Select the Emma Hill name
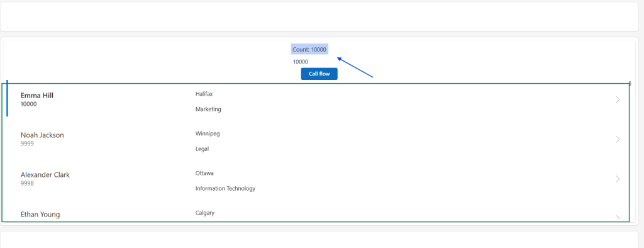Screen dimensions: 644x248 point(37,96)
